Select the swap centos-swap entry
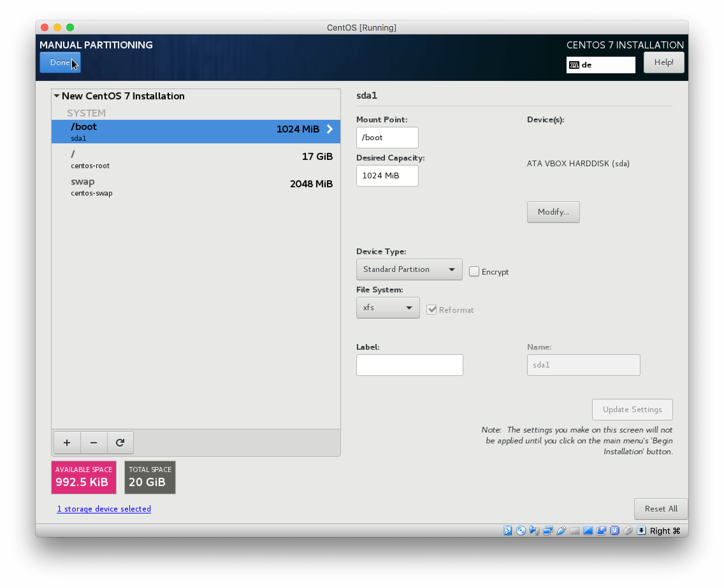Viewport: 724px width, 588px height. pyautogui.click(x=196, y=187)
